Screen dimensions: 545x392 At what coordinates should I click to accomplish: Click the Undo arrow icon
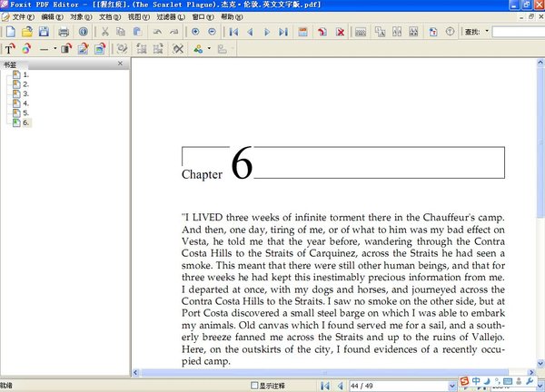coord(157,32)
